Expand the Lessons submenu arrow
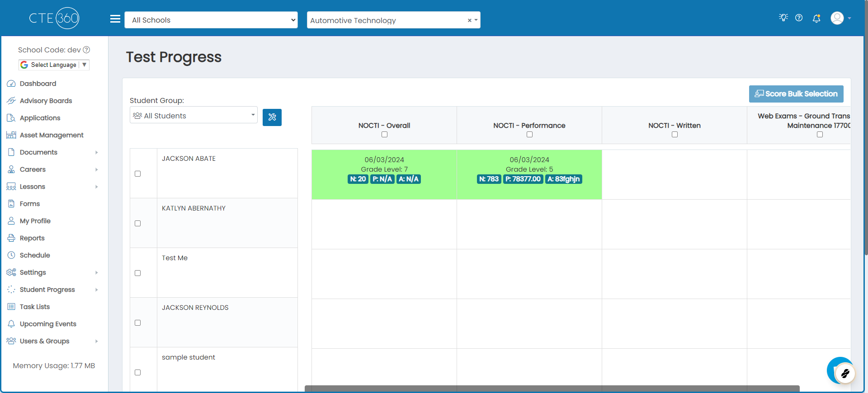Viewport: 868px width, 393px height. point(97,187)
